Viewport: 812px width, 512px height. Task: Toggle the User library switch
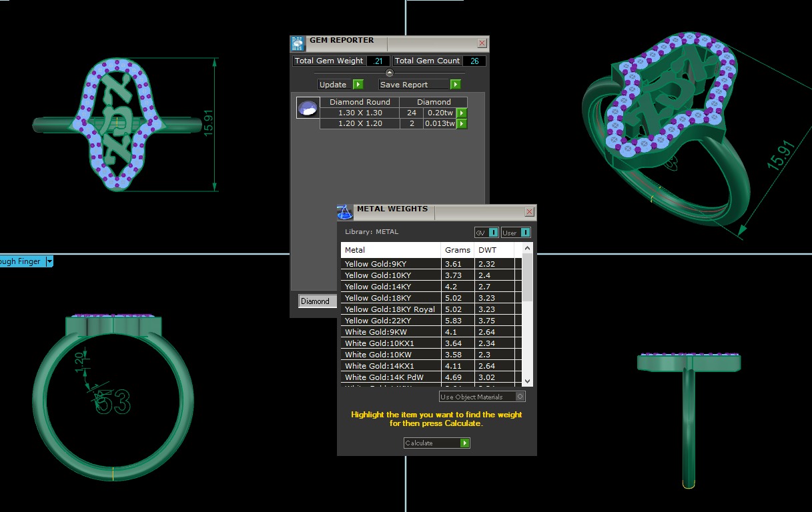click(x=524, y=233)
